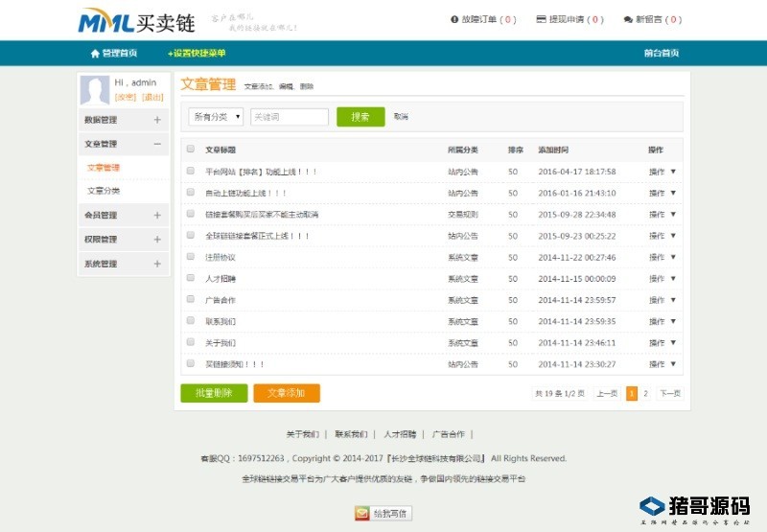The image size is (767, 532).
Task: Click the orange 文章添加 button
Action: point(287,393)
